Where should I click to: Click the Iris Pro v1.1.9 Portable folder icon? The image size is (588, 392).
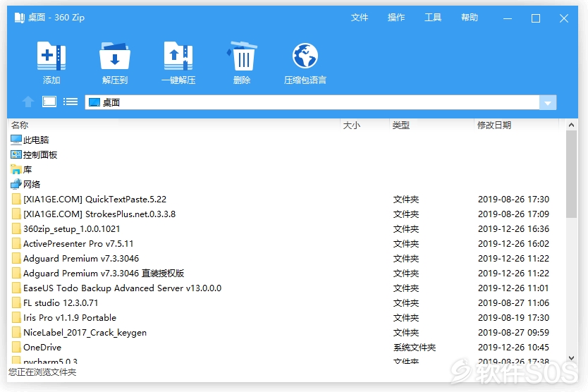pos(16,318)
